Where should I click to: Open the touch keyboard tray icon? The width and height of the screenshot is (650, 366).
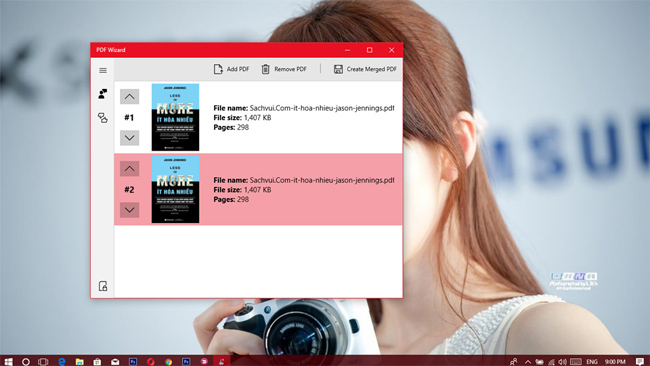(576, 362)
